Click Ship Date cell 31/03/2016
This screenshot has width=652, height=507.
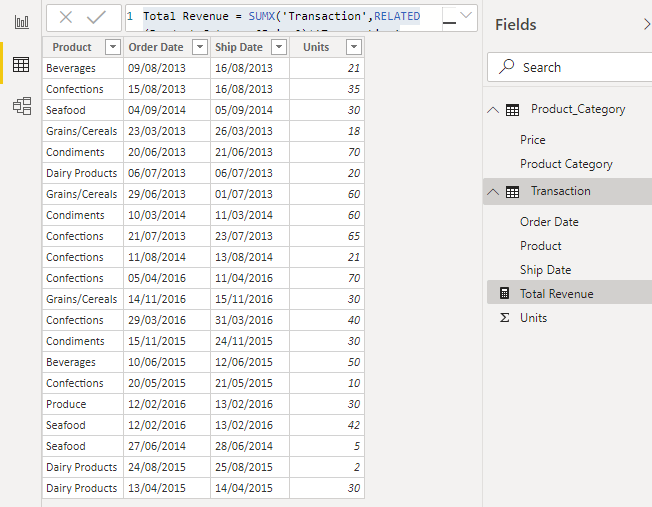coord(249,320)
